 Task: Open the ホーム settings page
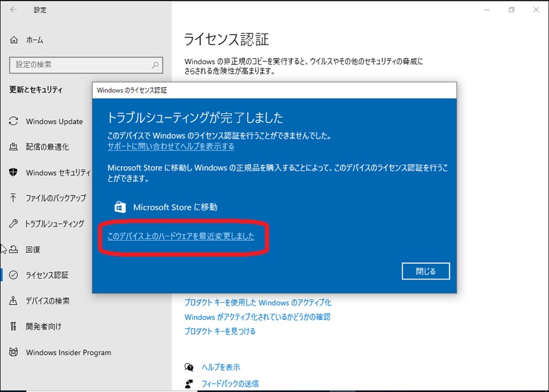point(35,40)
